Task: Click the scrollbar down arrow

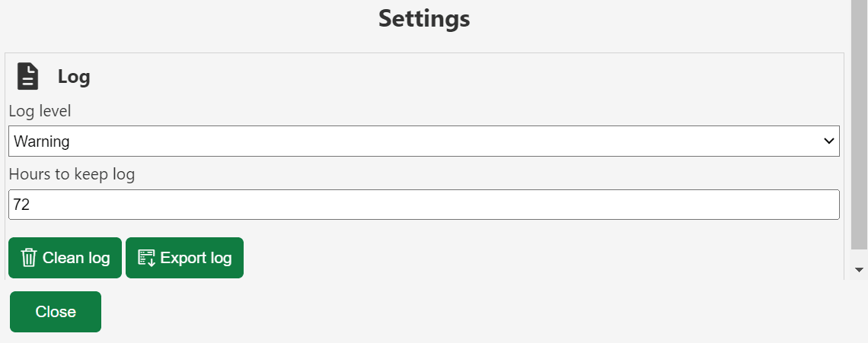Action: point(859,270)
